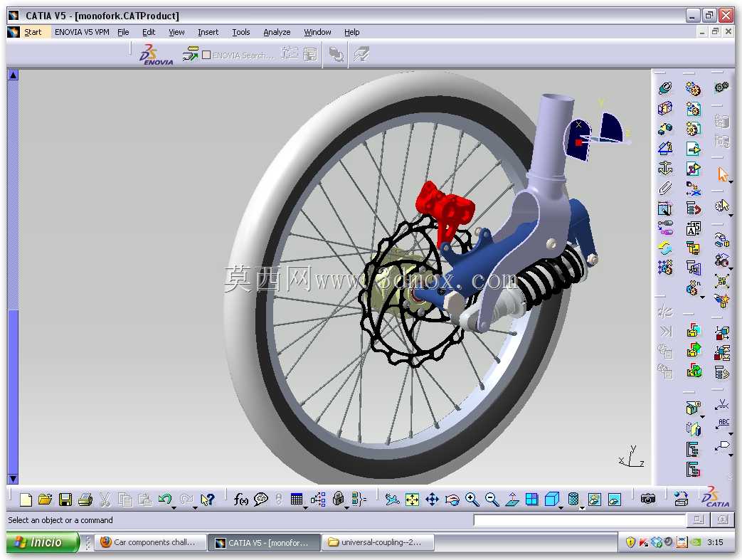Click the security shield tray icon
The height and width of the screenshot is (560, 742).
click(x=630, y=542)
